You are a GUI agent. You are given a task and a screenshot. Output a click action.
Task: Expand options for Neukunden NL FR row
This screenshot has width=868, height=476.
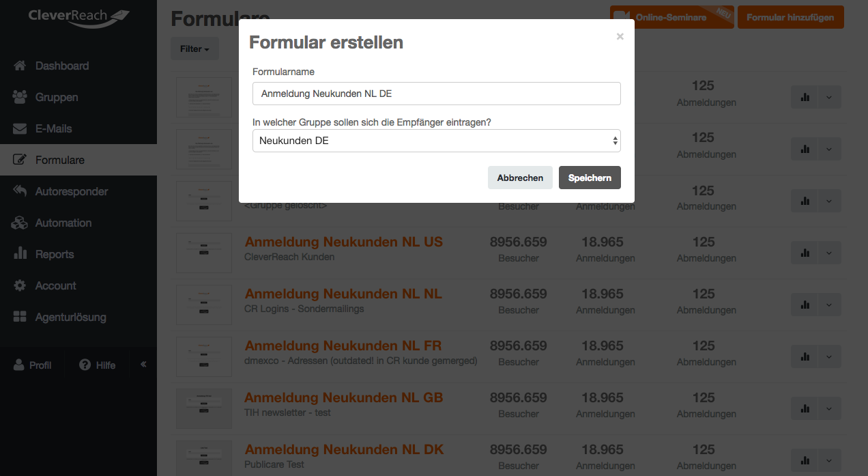point(830,356)
